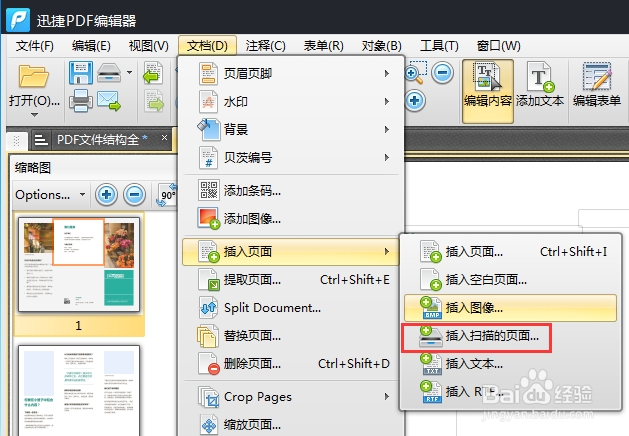Open the 视图(V) menu
Viewport: 629px width, 436px height.
pyautogui.click(x=148, y=46)
